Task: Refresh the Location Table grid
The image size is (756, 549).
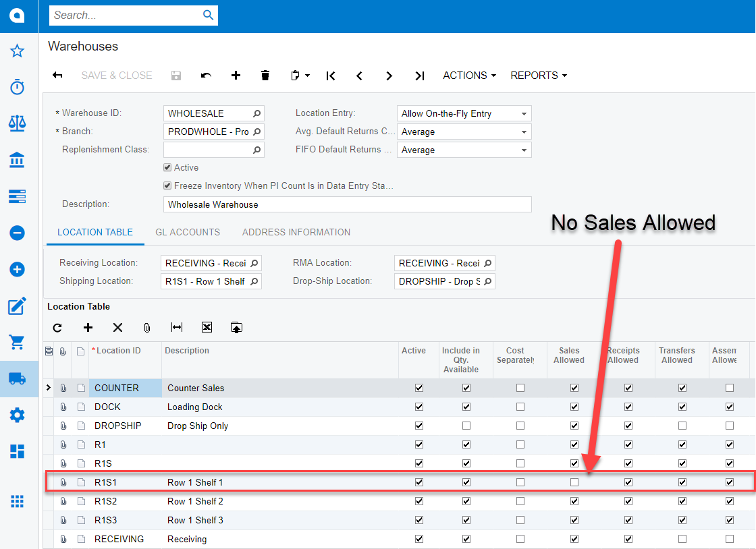Action: pos(57,328)
